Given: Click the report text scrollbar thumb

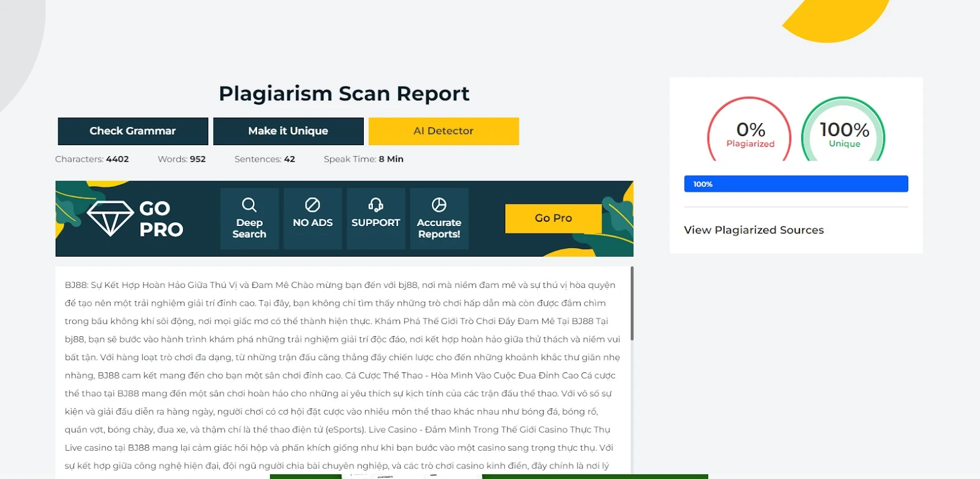Looking at the screenshot, I should (x=631, y=303).
